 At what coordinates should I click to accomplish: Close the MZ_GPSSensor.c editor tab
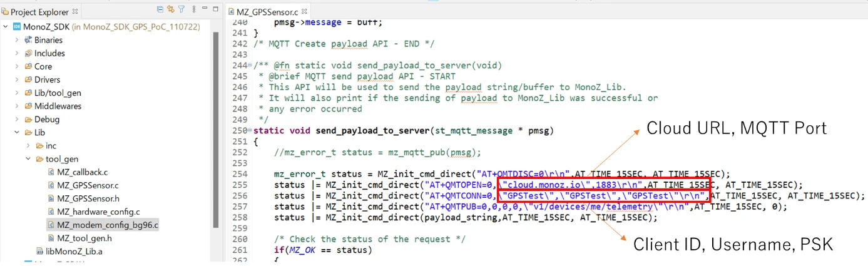305,11
